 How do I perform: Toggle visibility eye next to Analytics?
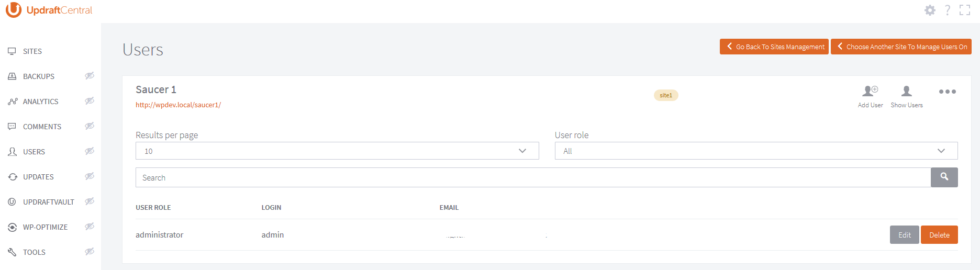90,101
